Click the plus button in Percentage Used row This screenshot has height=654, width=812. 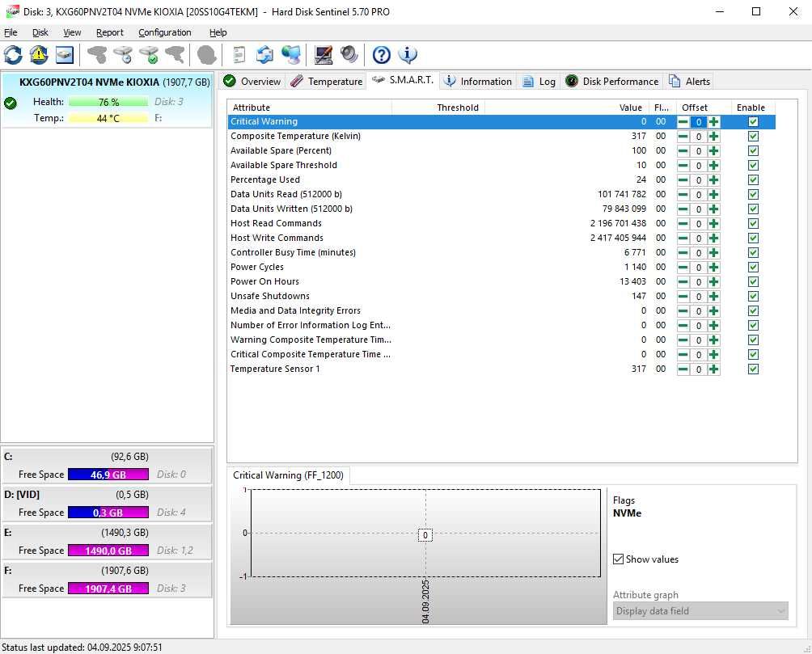click(713, 179)
